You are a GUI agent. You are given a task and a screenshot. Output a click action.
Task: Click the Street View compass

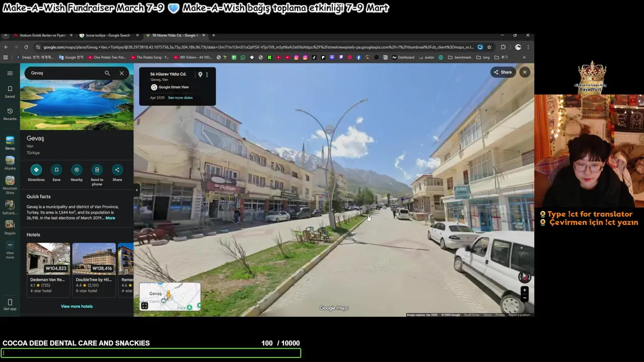[x=524, y=277]
